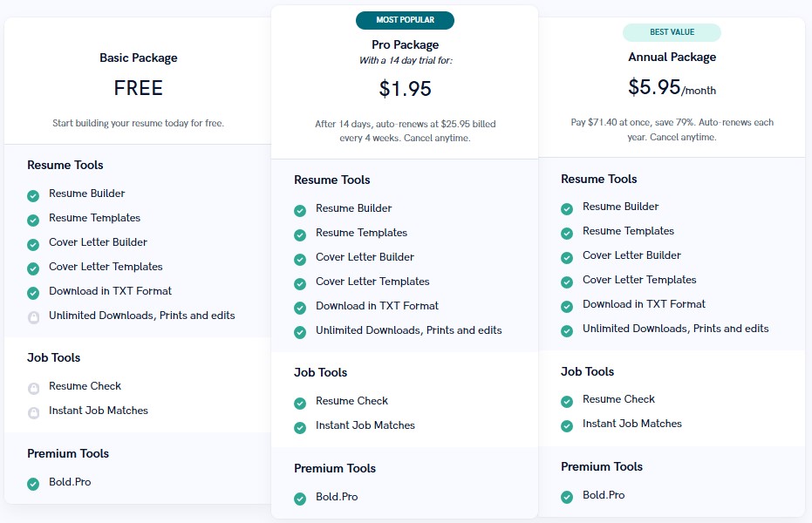Click the disabled icon next to Instant Job Matches under Basic

pos(33,411)
